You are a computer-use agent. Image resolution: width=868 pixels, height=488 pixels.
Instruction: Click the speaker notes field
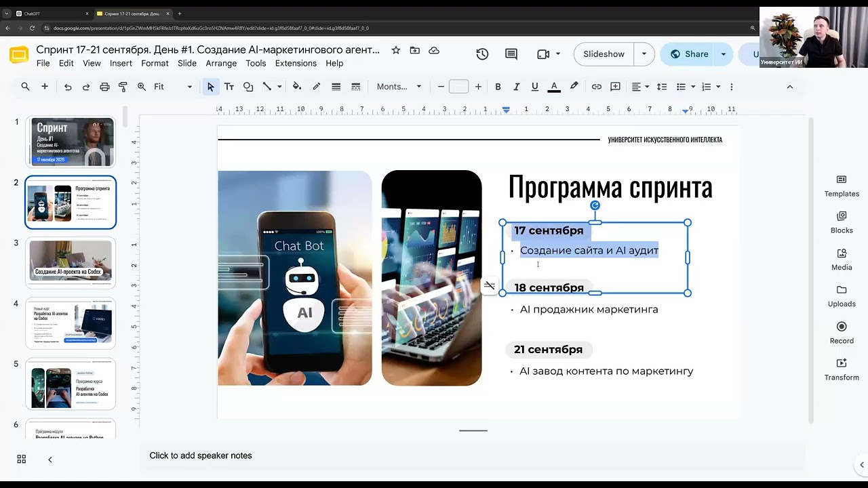[473, 455]
